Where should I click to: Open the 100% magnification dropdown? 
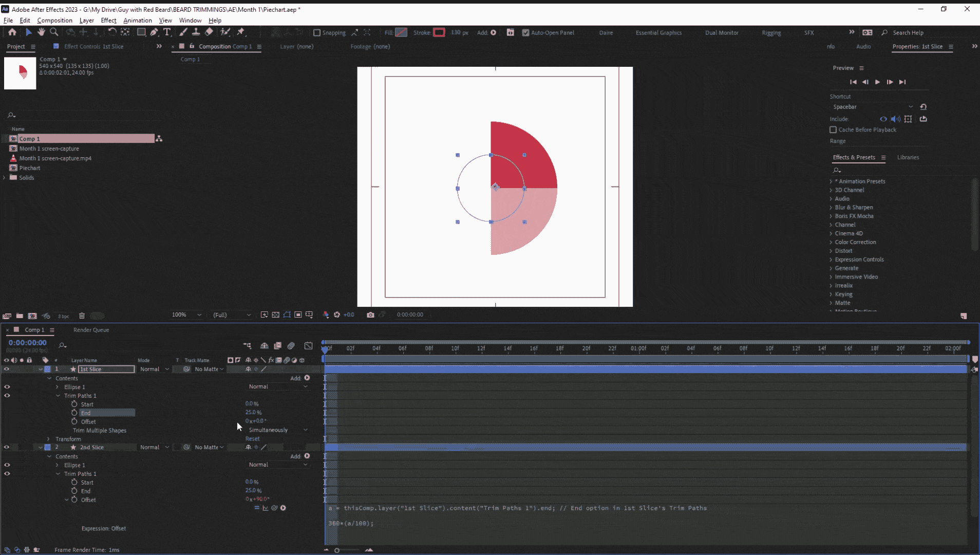click(186, 314)
